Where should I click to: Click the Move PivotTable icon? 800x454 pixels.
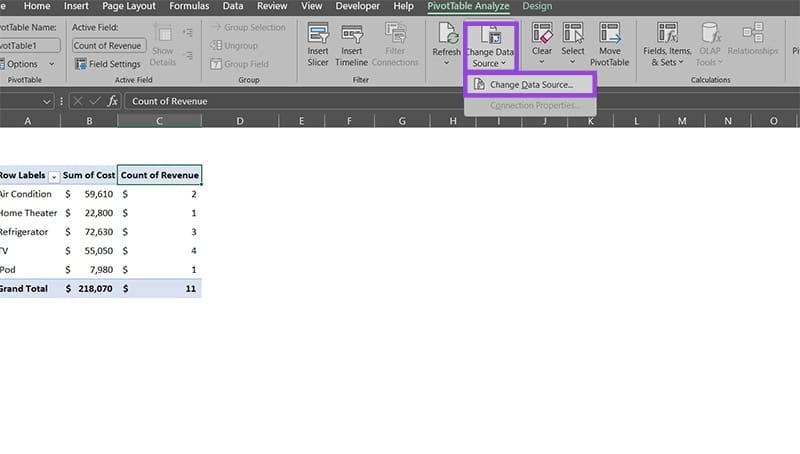coord(610,34)
